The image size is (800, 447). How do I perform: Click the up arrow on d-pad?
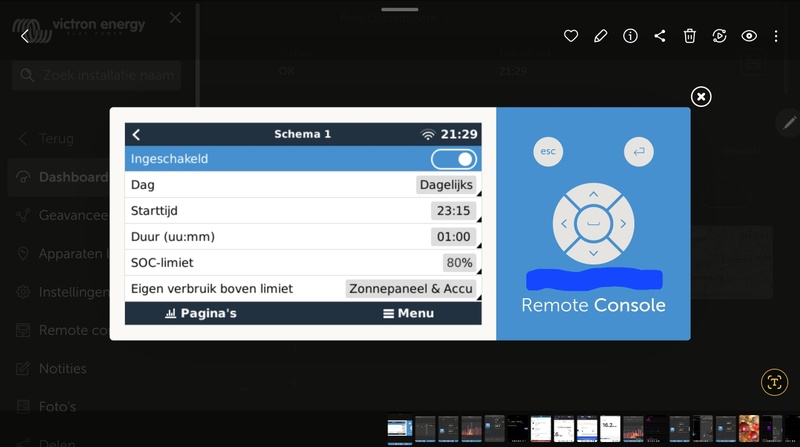point(593,194)
